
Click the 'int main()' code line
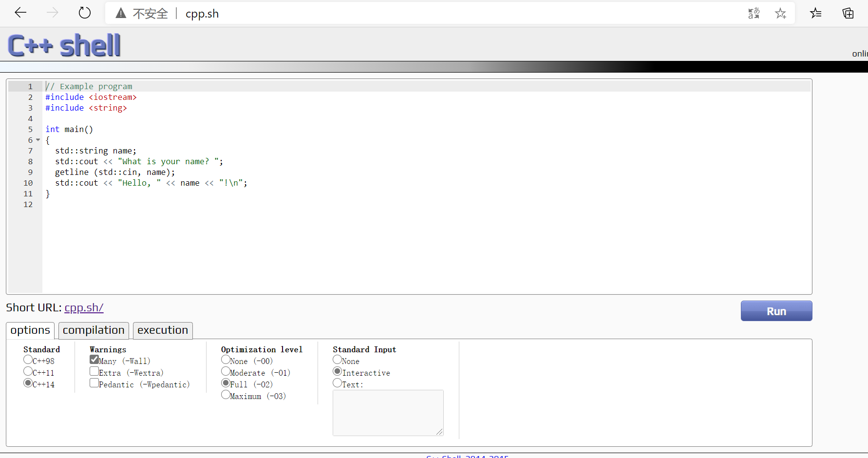tap(69, 129)
